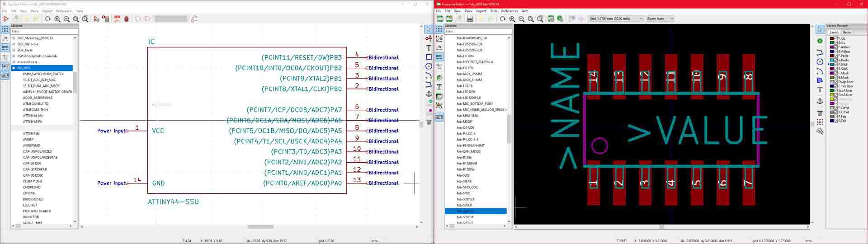The image size is (868, 244).
Task: Switch Symbol Editor units to millimeters
Action: pyautogui.click(x=5, y=47)
